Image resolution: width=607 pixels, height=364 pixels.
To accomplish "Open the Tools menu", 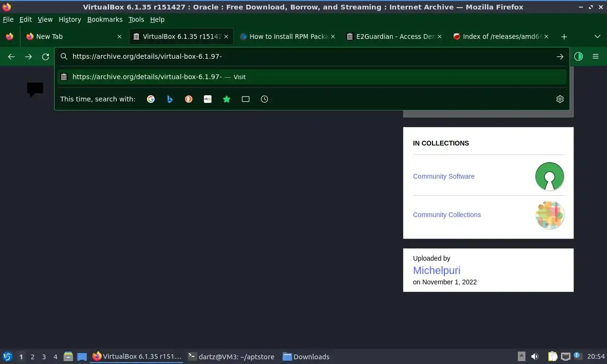I will (136, 19).
